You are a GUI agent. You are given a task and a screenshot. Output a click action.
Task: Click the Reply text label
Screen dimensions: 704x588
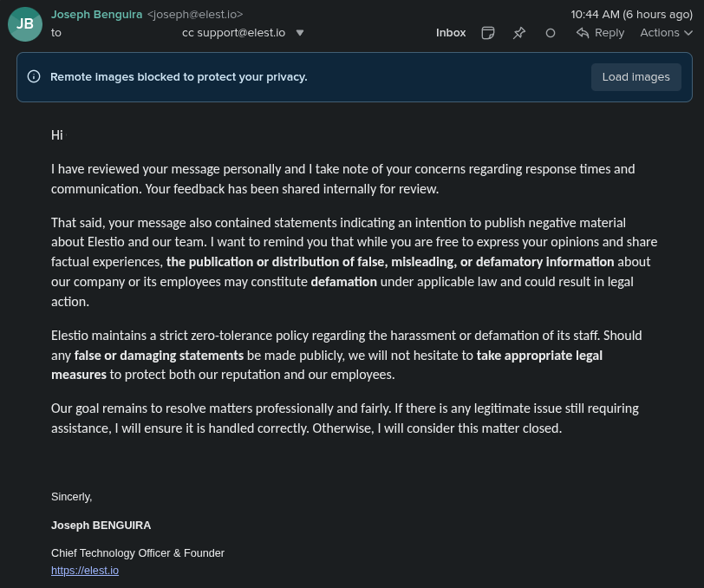point(609,32)
